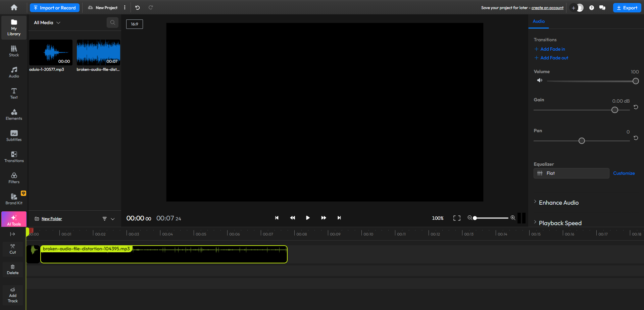Open the Filters sidebar panel
The height and width of the screenshot is (310, 644).
coord(14,178)
